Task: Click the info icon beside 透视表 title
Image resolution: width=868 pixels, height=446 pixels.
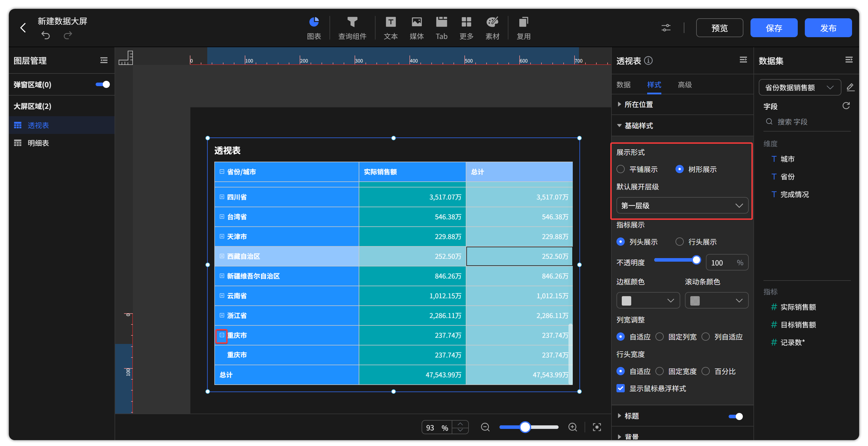Action: click(648, 60)
